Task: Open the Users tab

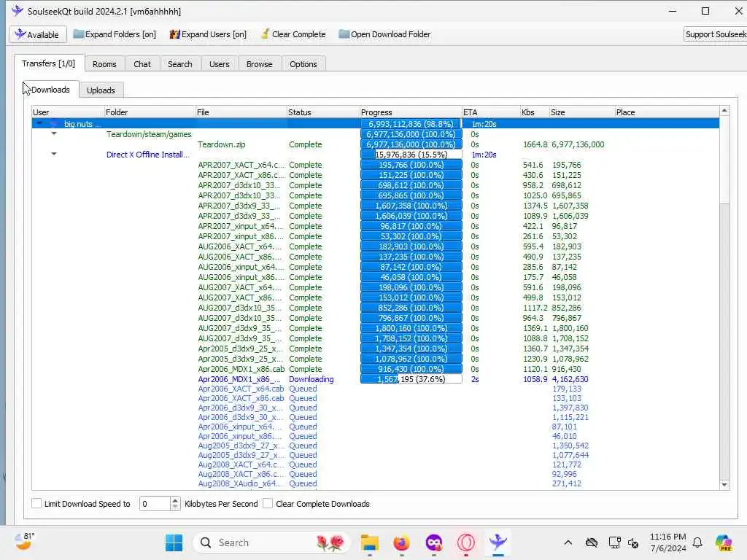Action: click(219, 64)
